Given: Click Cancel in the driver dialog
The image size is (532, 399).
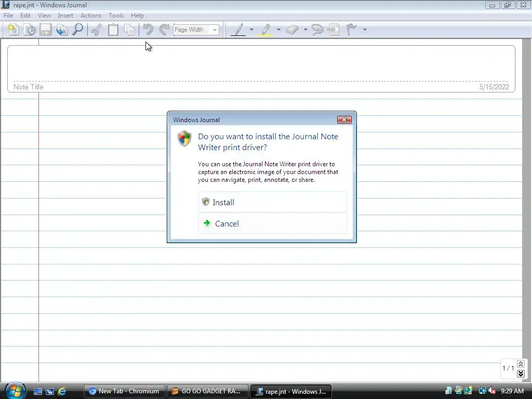Looking at the screenshot, I should pyautogui.click(x=272, y=223).
